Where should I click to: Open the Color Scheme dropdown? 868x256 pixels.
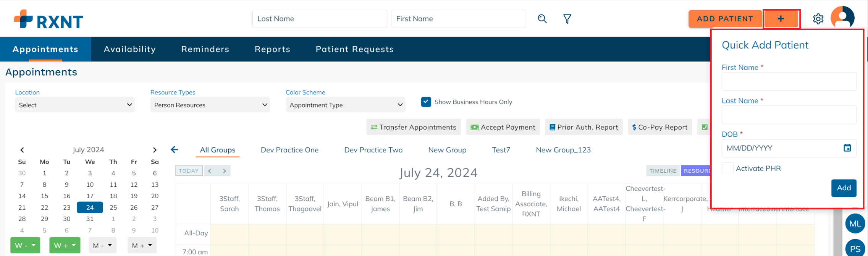345,105
